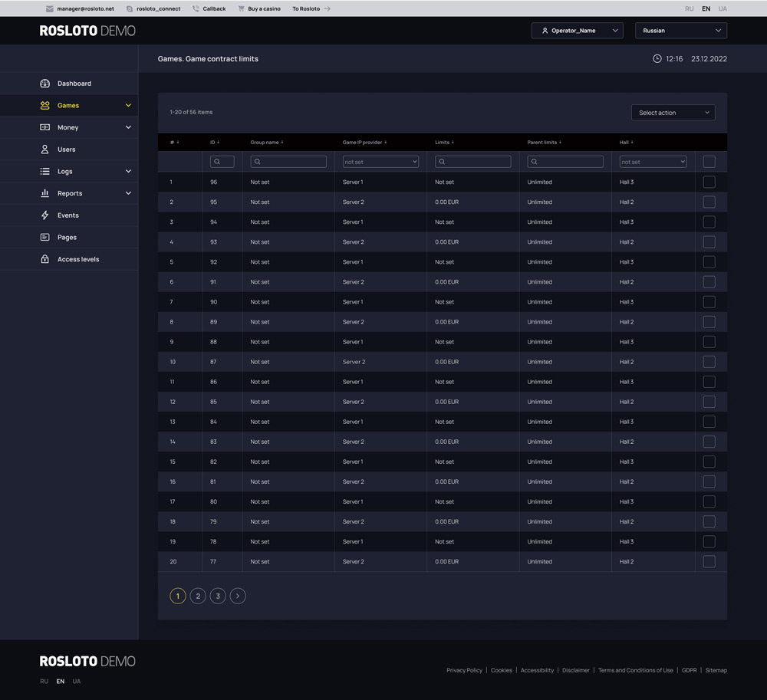Click the Events lightning bolt icon

coord(44,215)
